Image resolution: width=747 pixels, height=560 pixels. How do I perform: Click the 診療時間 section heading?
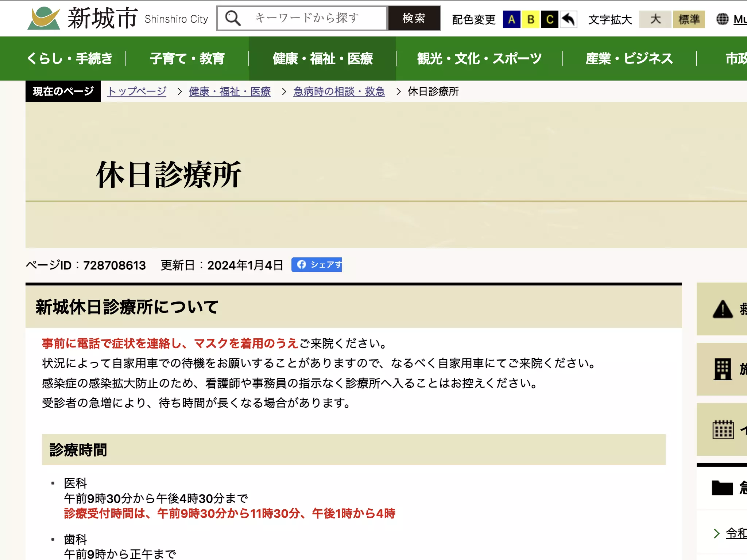[x=78, y=450]
